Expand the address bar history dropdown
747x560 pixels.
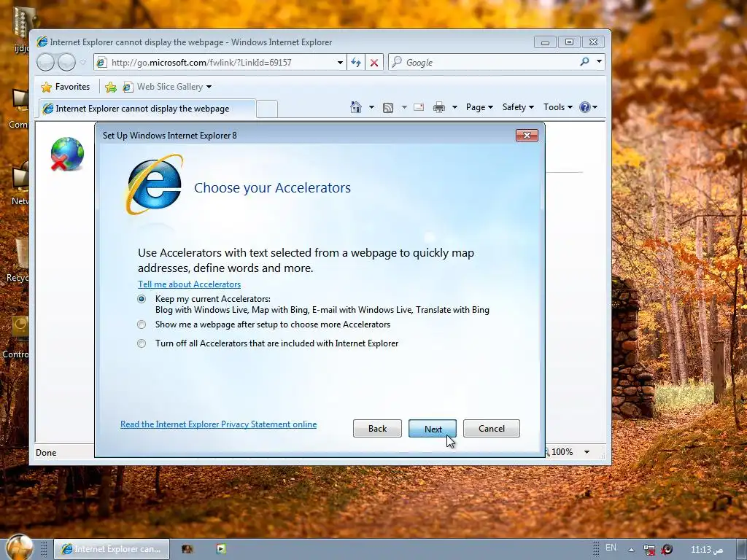pos(340,63)
